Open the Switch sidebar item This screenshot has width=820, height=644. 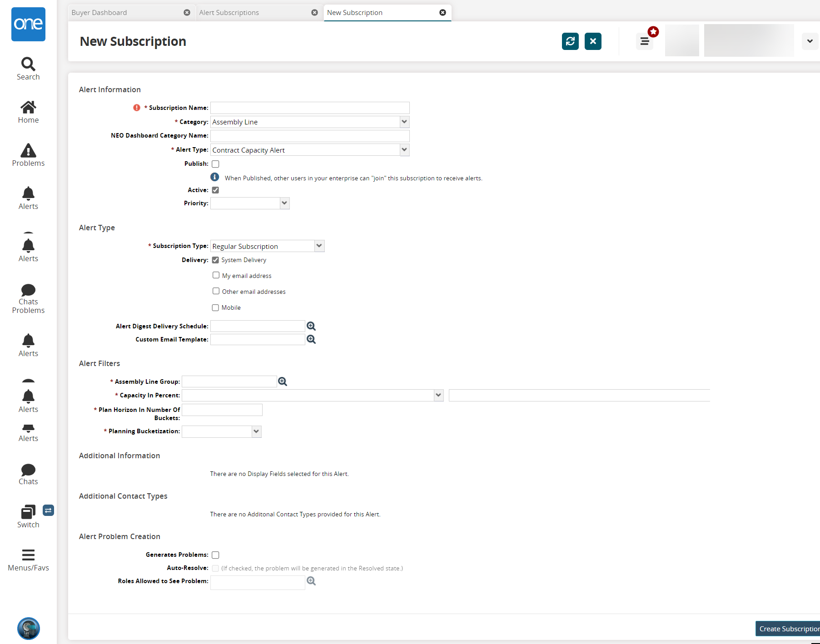pyautogui.click(x=28, y=517)
